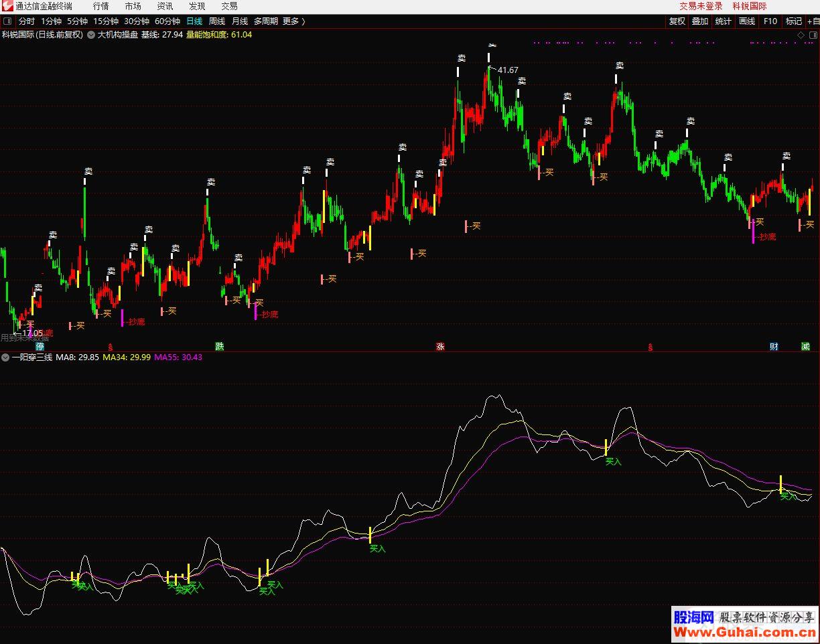Open the 资讯 menu
Image resolution: width=820 pixels, height=644 pixels.
click(165, 6)
